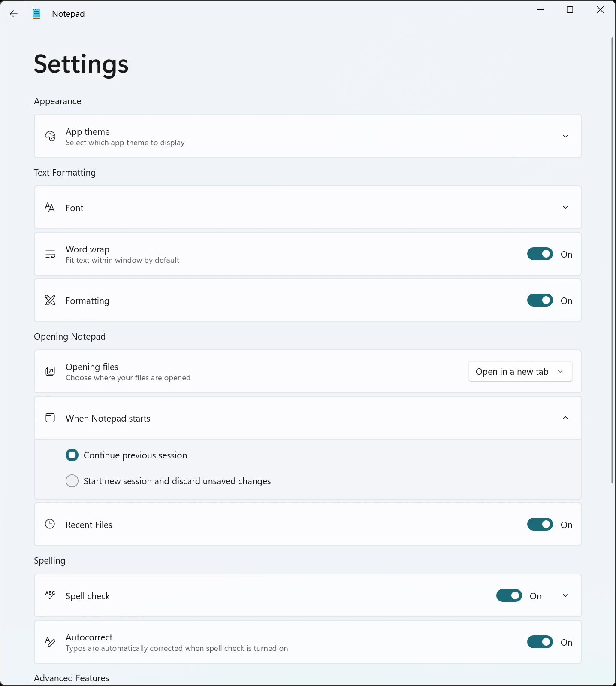Click the Font letters icon

(50, 208)
